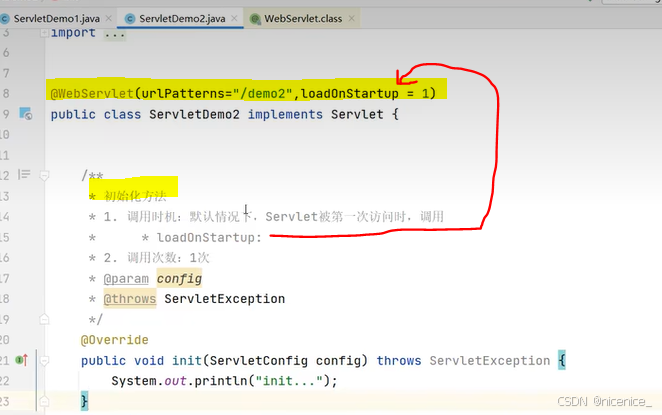Image resolution: width=662 pixels, height=415 pixels.
Task: Click the ServletDemo2.java file type icon
Action: [x=130, y=19]
